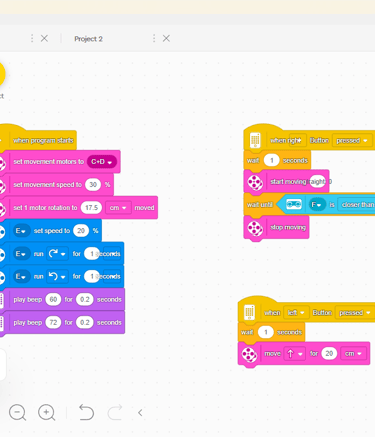
Task: Click movement icon on stop moving block
Action: tap(255, 228)
